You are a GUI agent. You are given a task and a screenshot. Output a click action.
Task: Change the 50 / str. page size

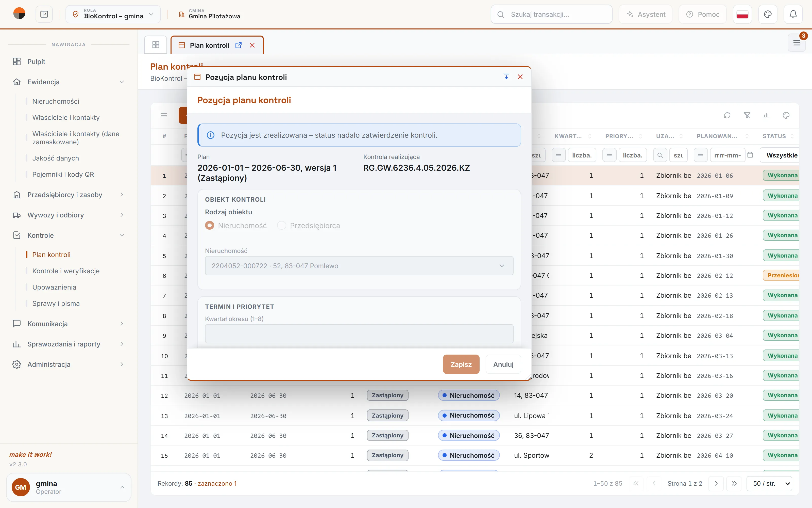point(769,483)
